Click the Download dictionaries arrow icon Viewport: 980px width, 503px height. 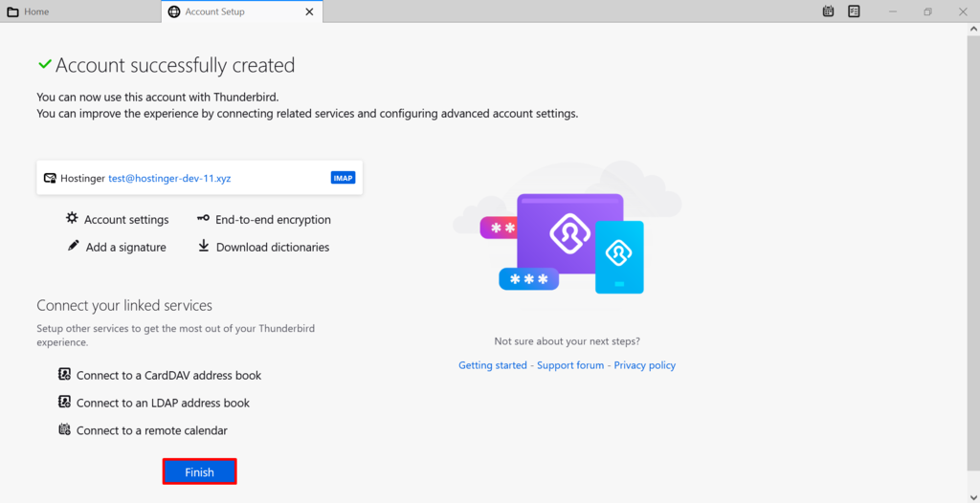pos(203,246)
